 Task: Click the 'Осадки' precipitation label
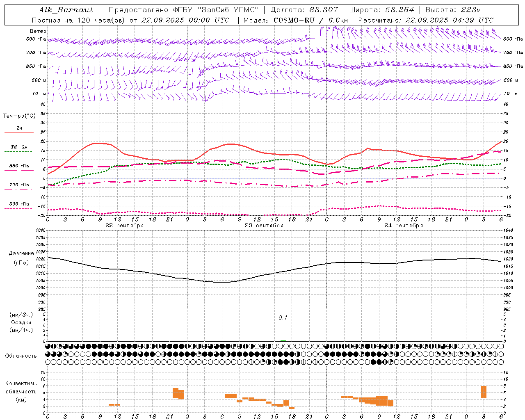point(21,322)
